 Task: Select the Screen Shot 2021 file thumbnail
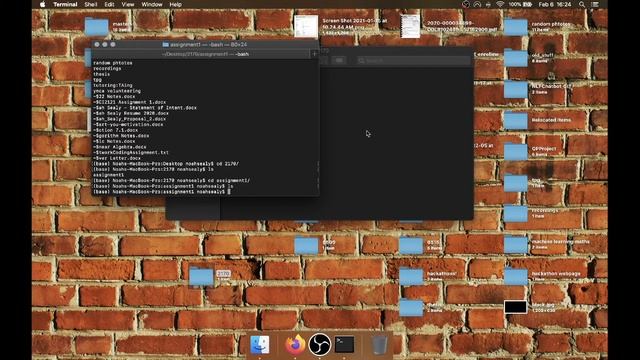pyautogui.click(x=306, y=26)
